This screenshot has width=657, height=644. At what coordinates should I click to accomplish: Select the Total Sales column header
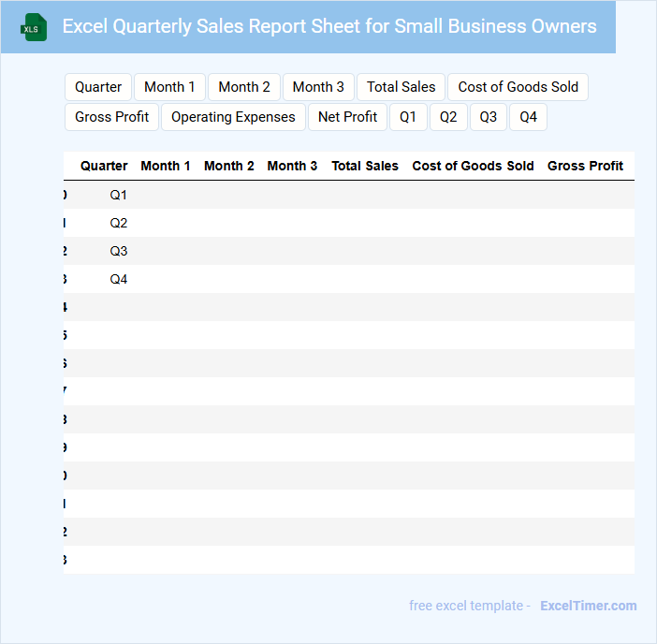click(x=365, y=166)
